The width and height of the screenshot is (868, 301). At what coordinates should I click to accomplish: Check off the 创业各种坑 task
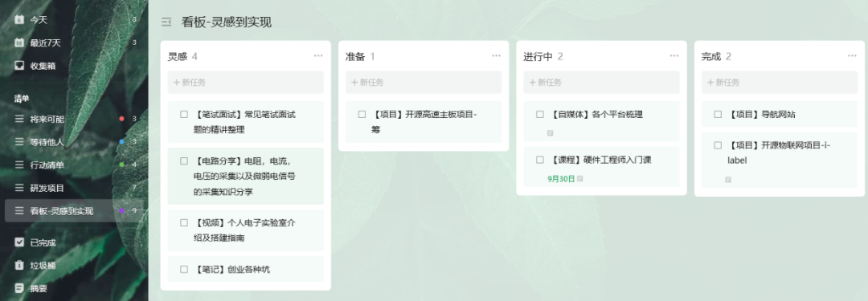tap(184, 270)
